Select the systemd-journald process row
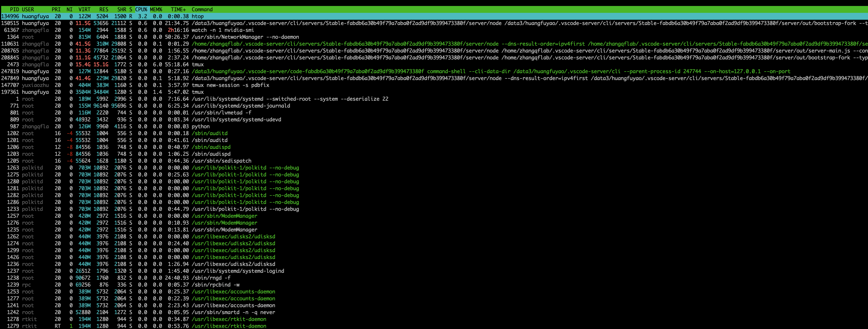 241,106
